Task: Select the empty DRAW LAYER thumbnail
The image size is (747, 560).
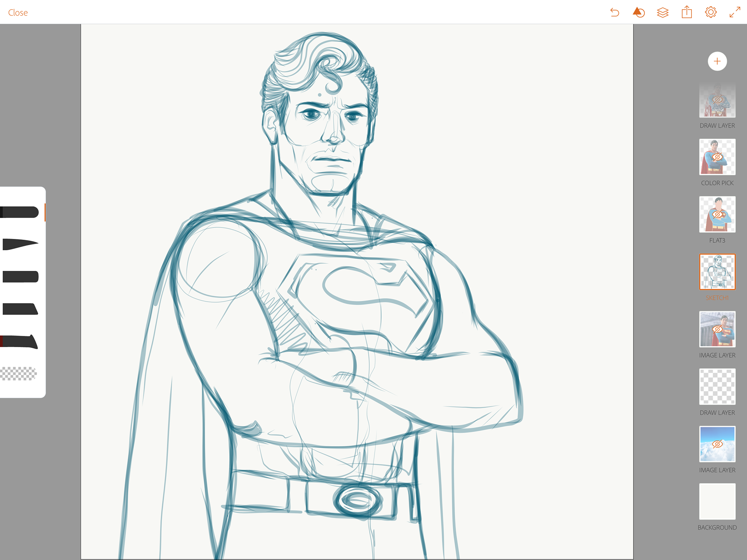Action: point(717,386)
